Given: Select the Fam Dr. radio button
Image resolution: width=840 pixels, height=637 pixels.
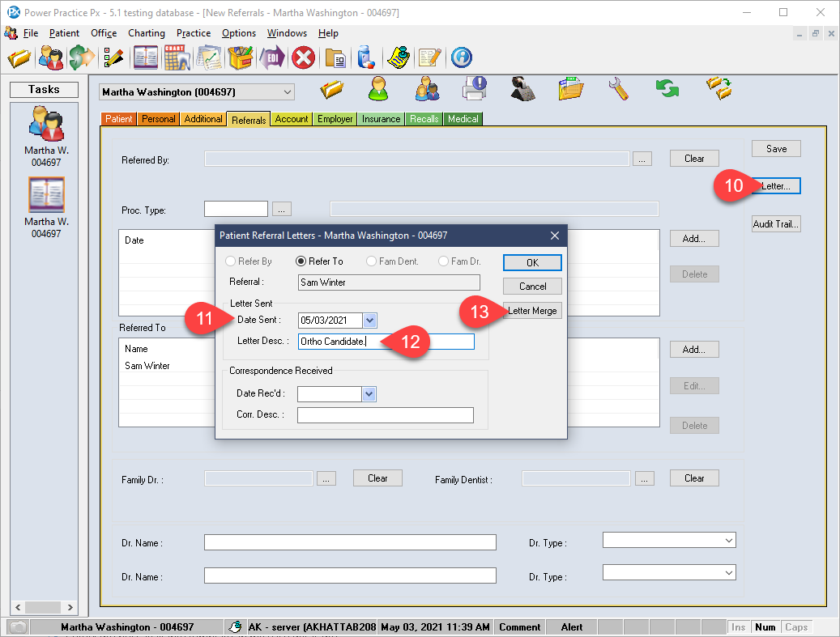Looking at the screenshot, I should pos(444,261).
